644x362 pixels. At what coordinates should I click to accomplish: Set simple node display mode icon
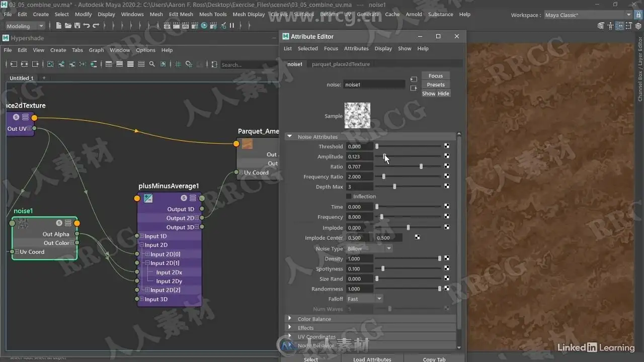click(109, 64)
